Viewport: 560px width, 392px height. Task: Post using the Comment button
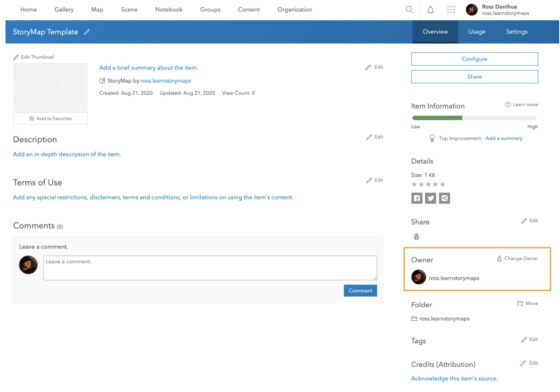[x=360, y=291]
